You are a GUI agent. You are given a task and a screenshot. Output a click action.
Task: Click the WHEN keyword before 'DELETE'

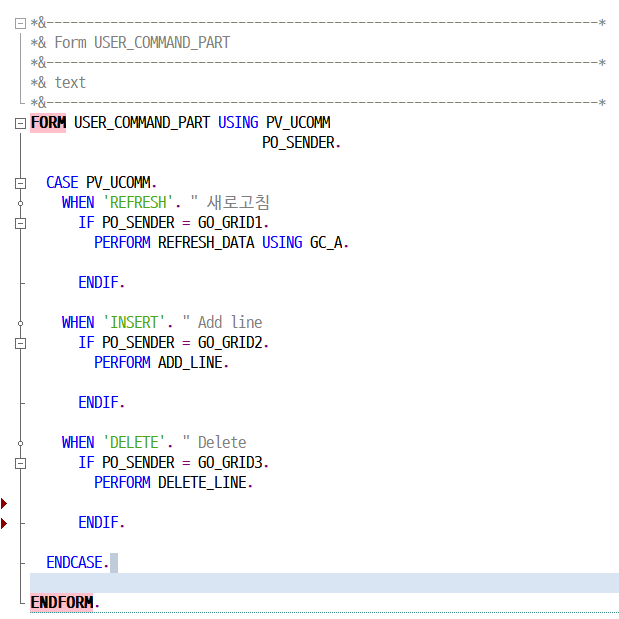tap(78, 443)
